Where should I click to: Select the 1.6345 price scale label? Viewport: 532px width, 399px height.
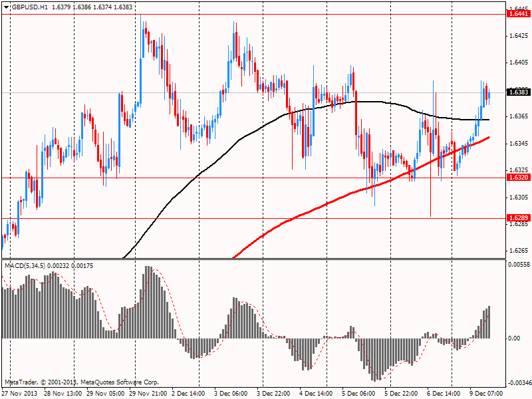(519, 144)
